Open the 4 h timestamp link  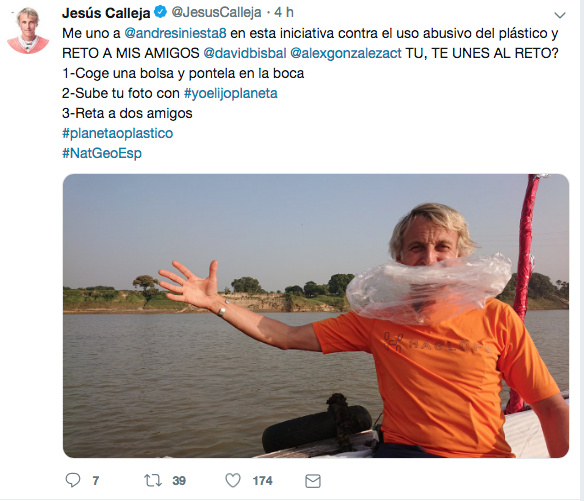point(284,12)
